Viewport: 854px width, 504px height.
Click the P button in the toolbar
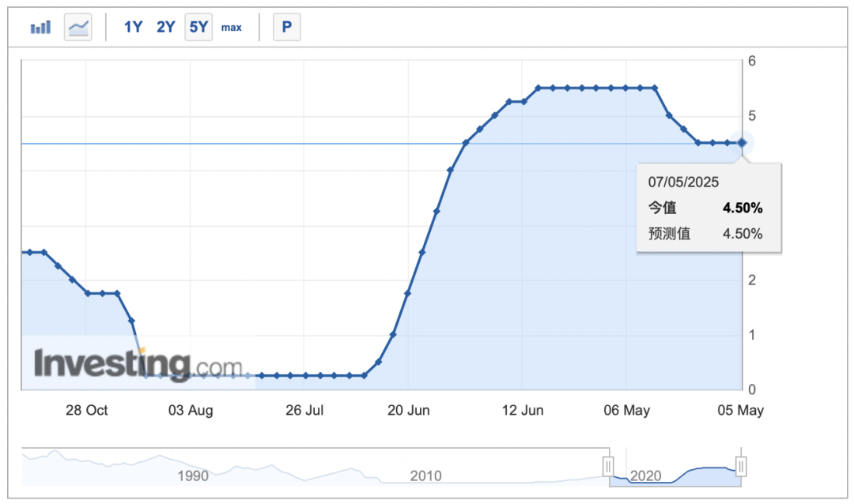pyautogui.click(x=286, y=28)
